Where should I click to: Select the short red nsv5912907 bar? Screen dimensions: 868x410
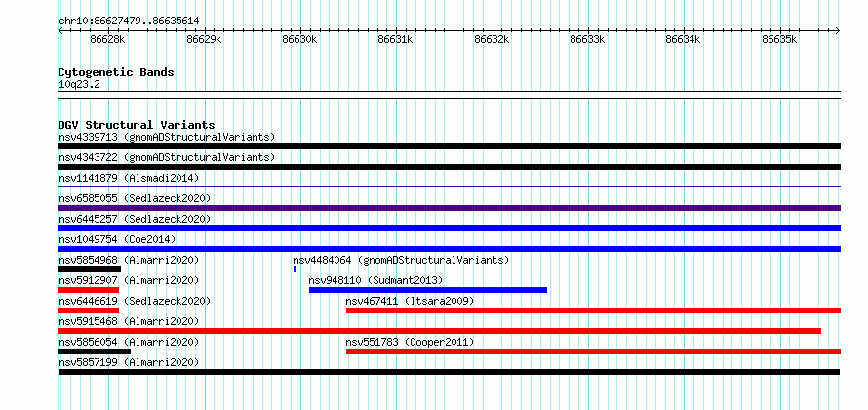pos(88,290)
